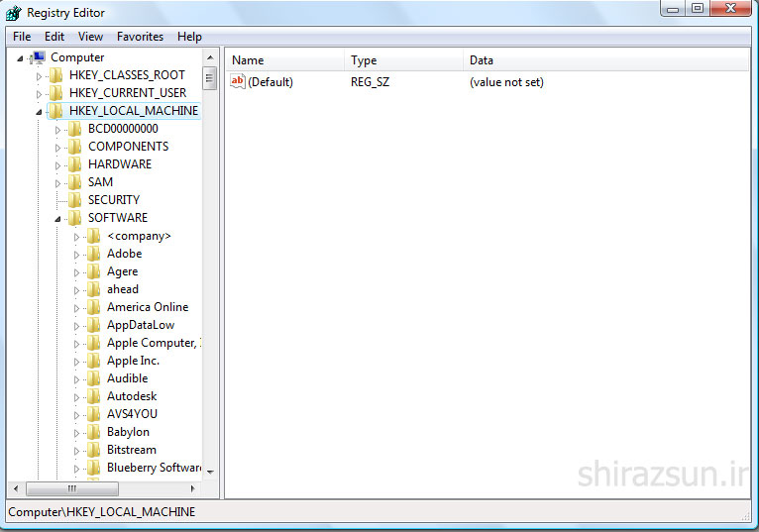Click the SECURITY folder icon
Image resolution: width=759 pixels, height=532 pixels.
click(75, 200)
